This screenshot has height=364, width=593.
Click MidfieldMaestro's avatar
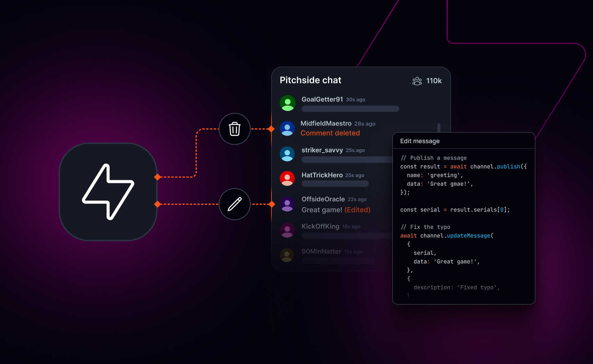point(287,128)
